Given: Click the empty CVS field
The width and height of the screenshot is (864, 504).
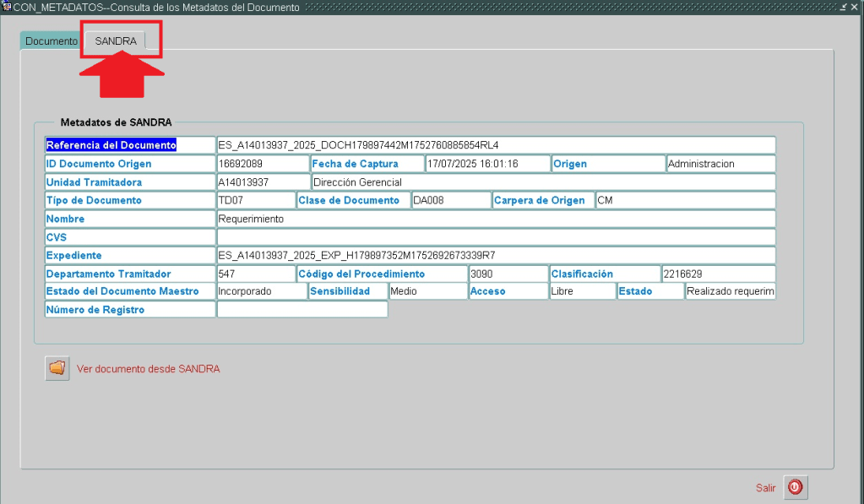Looking at the screenshot, I should [x=495, y=237].
